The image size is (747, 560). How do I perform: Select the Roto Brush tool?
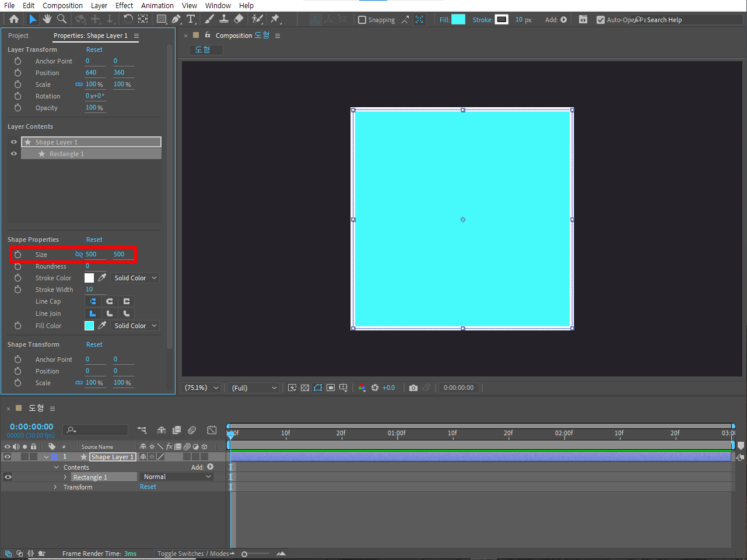tap(257, 19)
